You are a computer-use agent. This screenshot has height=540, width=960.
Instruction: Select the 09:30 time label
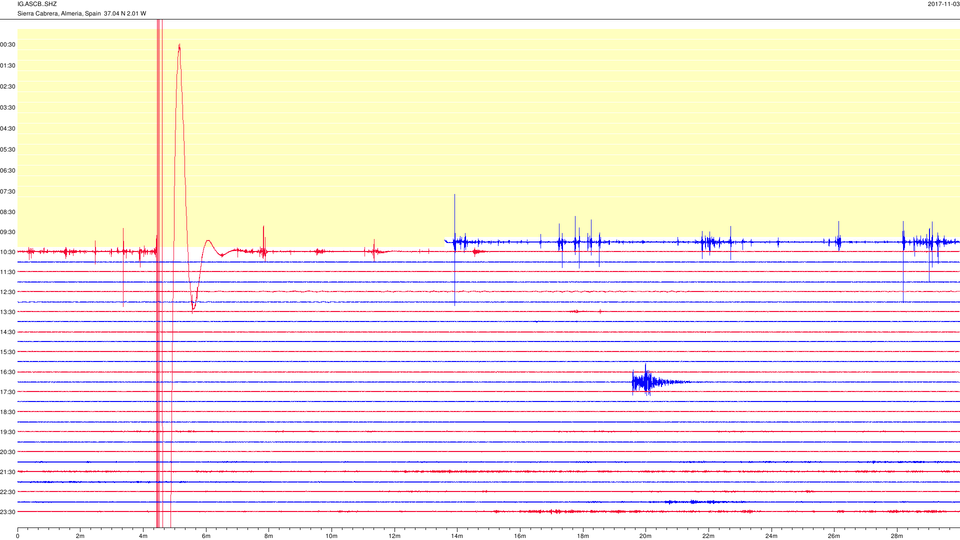8,232
